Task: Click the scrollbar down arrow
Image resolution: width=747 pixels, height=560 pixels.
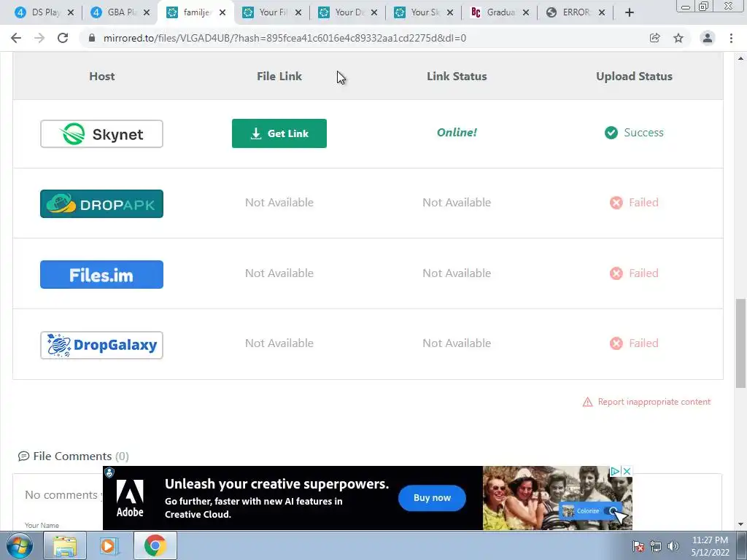Action: coord(740,524)
